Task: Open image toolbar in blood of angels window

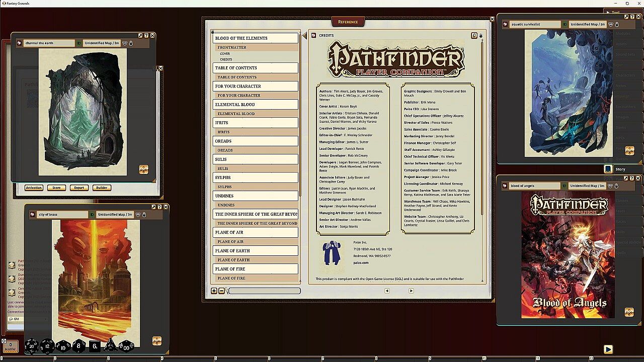Action: (x=629, y=312)
